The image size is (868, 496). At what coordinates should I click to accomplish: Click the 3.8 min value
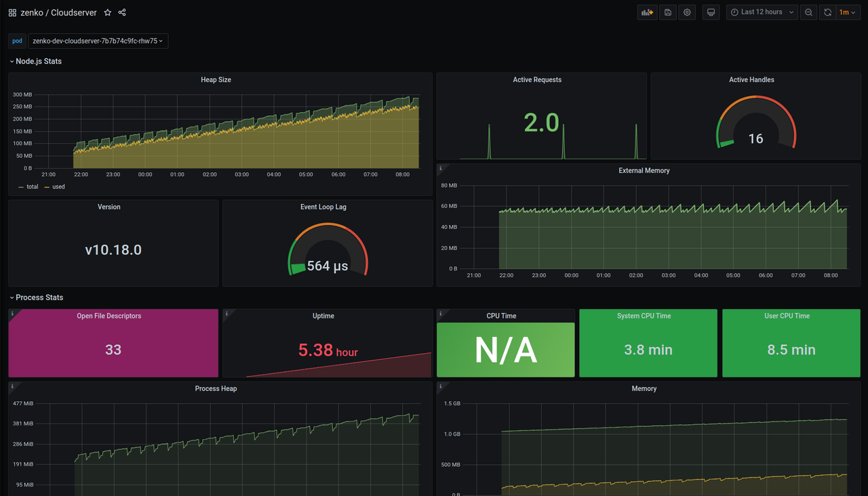point(648,350)
